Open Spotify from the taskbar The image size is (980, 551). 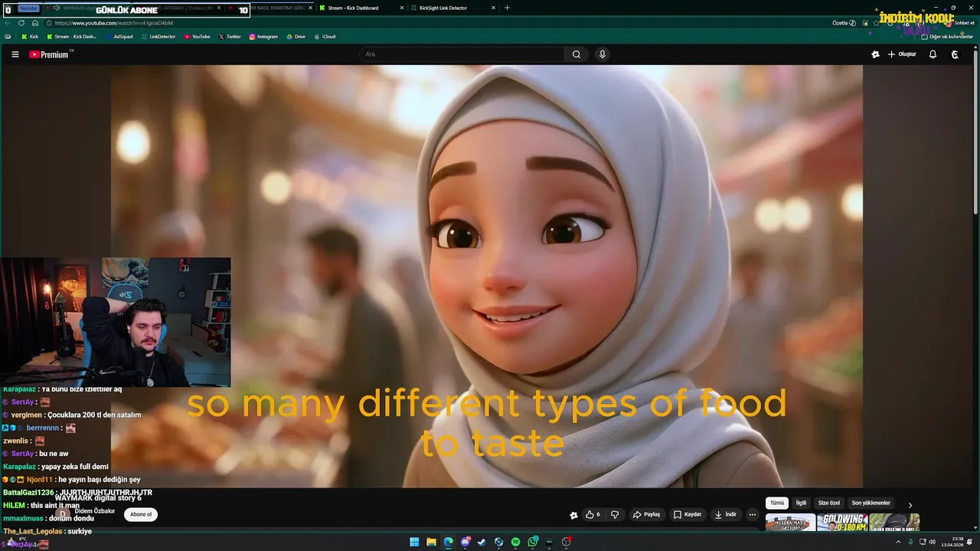[515, 542]
